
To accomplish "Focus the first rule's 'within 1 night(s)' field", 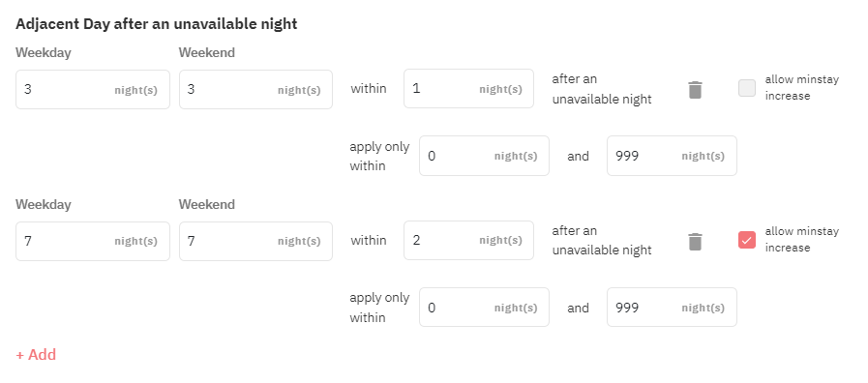I will pyautogui.click(x=469, y=89).
